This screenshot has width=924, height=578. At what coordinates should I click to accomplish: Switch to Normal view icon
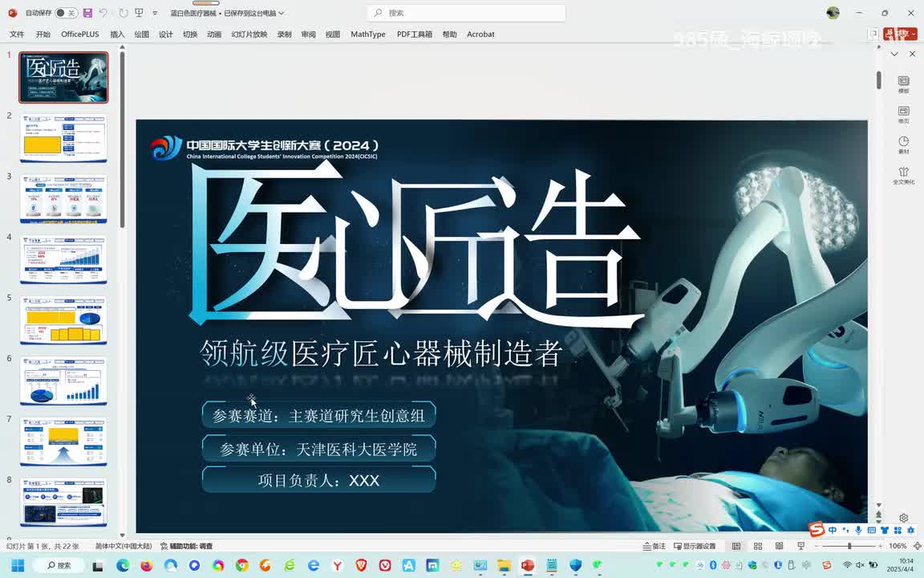[x=736, y=546]
